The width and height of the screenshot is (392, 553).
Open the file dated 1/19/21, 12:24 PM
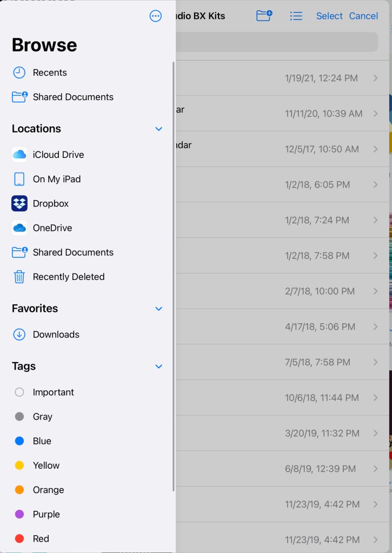(281, 78)
